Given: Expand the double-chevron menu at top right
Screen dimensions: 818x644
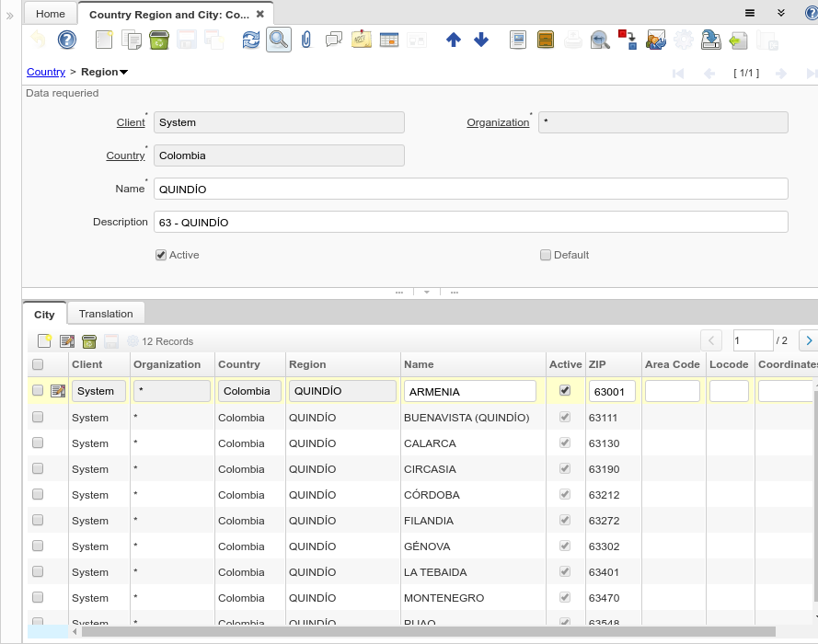Looking at the screenshot, I should coord(780,13).
